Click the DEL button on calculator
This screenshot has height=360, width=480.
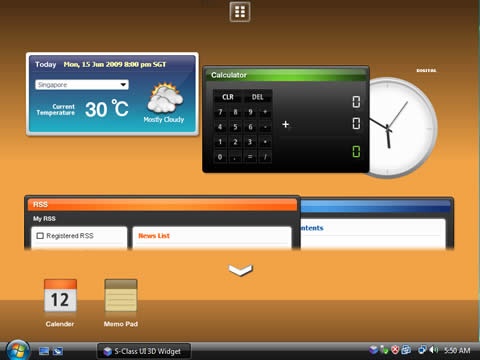point(257,97)
